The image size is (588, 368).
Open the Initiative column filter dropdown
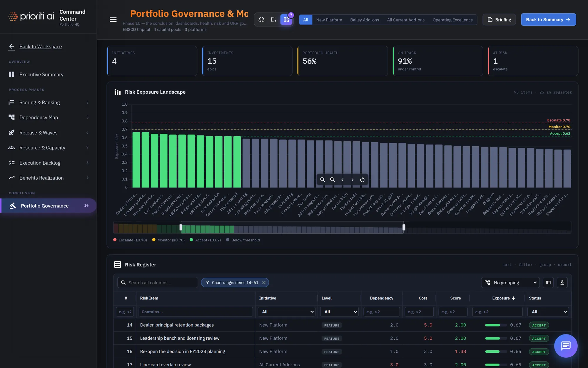286,312
